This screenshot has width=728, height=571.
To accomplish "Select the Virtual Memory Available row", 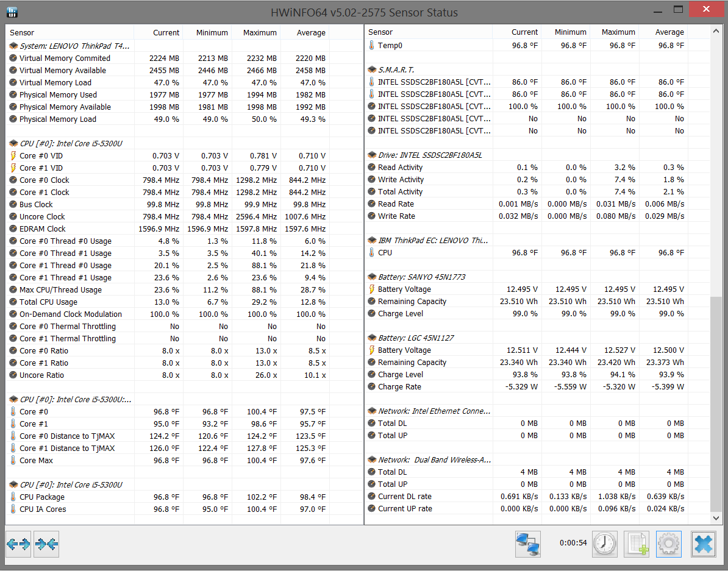I will point(184,70).
